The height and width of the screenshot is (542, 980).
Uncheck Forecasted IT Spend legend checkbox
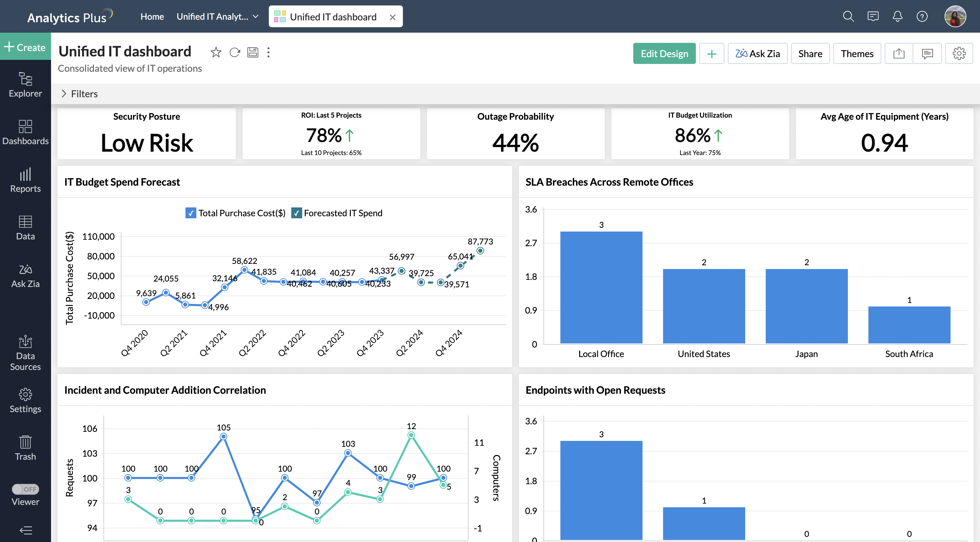point(296,213)
